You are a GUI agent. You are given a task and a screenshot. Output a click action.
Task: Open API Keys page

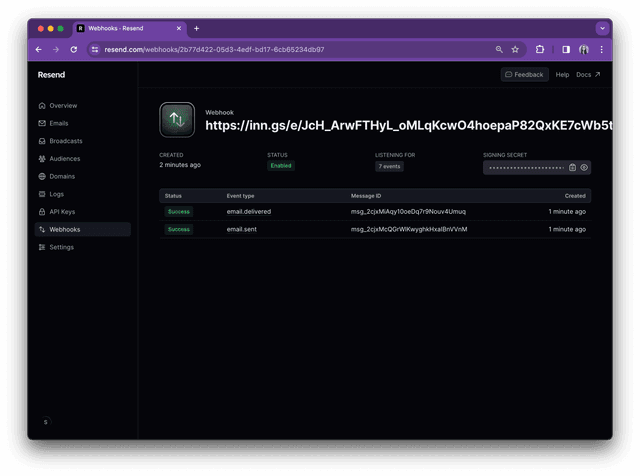click(57, 212)
